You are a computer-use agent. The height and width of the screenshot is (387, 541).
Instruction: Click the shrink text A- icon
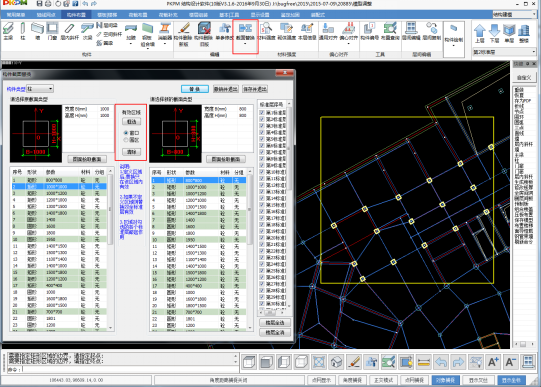pyautogui.click(x=511, y=362)
